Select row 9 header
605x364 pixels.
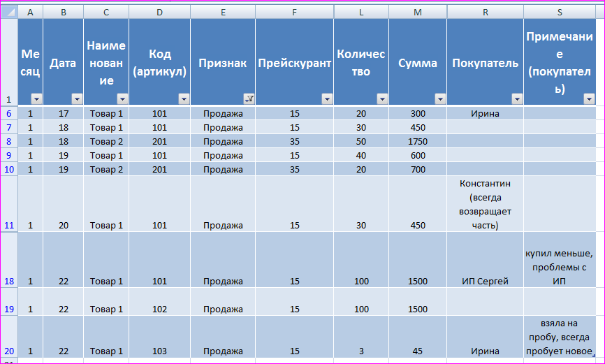(9, 155)
